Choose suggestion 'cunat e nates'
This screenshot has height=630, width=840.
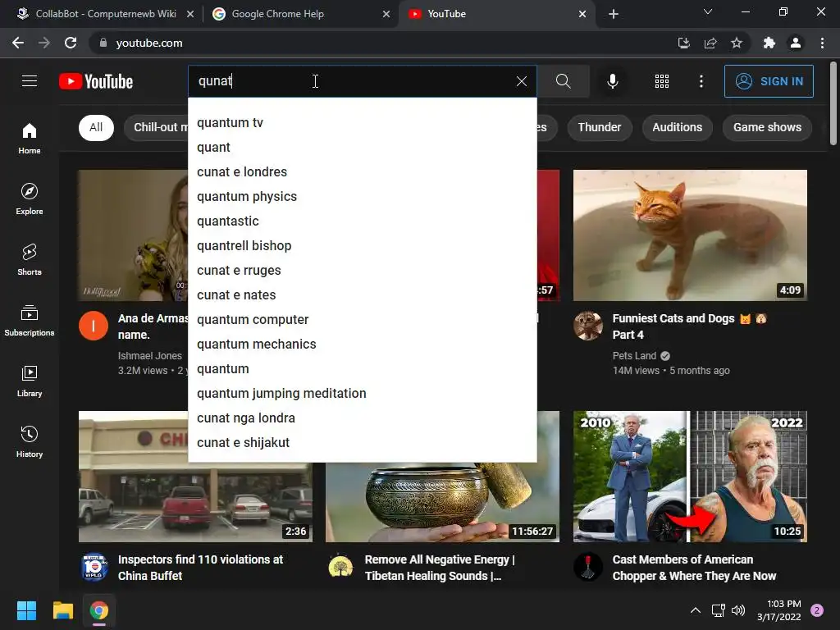[362, 295]
